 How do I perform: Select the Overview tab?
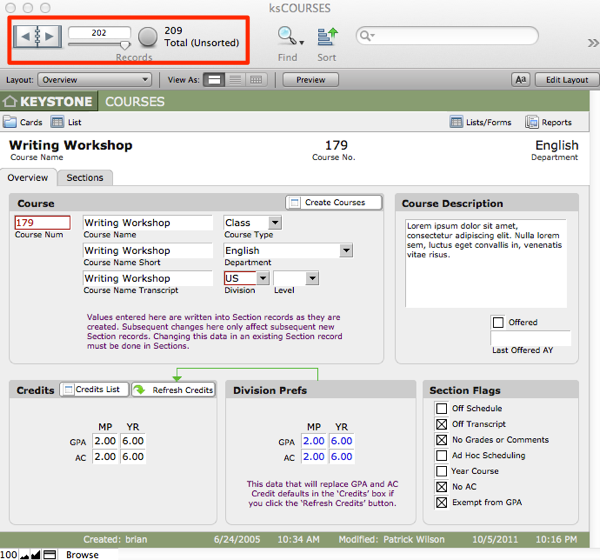pyautogui.click(x=27, y=178)
